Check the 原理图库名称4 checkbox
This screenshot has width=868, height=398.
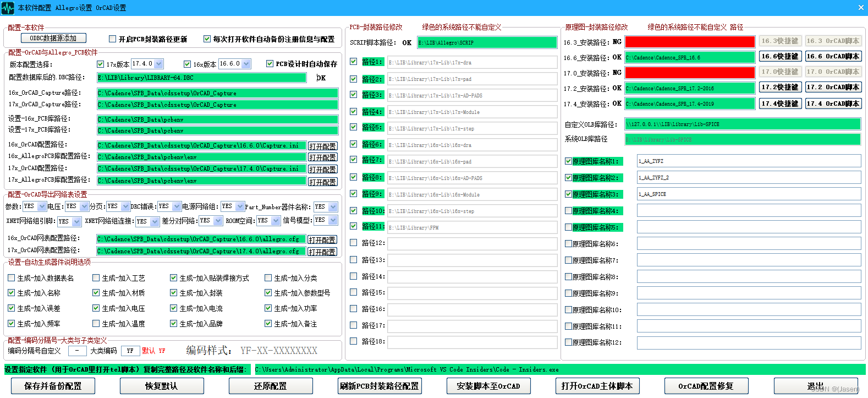point(569,211)
